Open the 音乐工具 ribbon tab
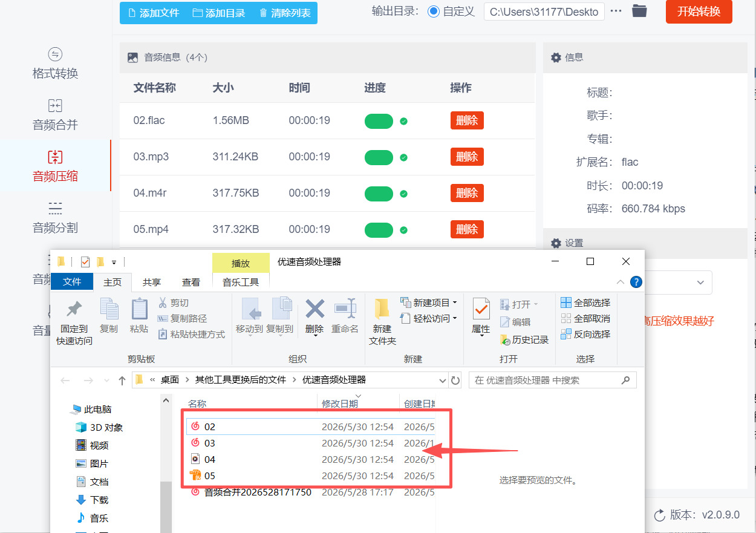756x533 pixels. coord(241,282)
